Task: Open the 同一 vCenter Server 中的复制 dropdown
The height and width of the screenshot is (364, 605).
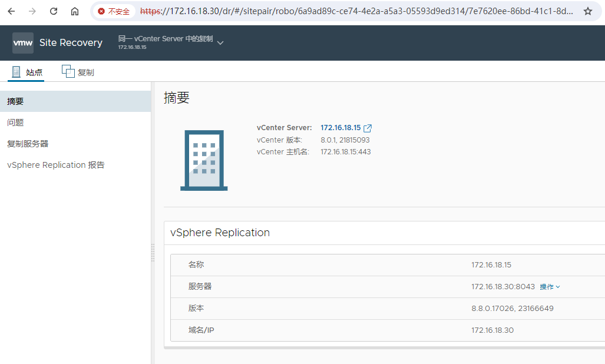Action: pos(170,42)
